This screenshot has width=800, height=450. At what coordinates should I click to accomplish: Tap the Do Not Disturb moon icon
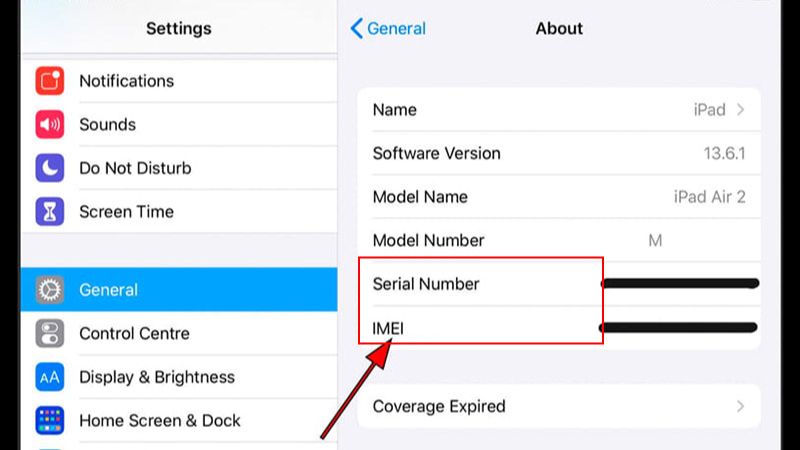coord(50,168)
